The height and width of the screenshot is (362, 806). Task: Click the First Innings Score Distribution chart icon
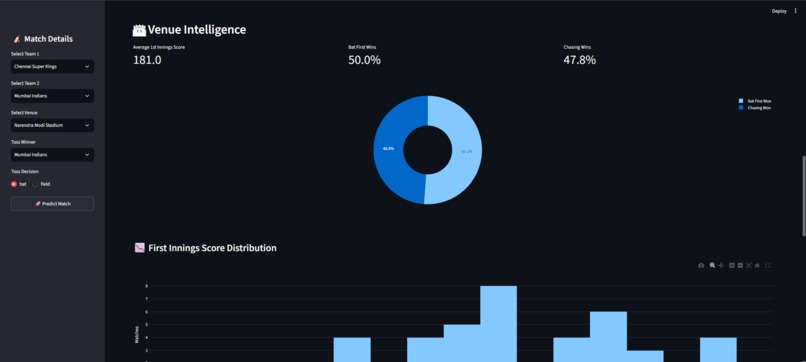tap(139, 248)
